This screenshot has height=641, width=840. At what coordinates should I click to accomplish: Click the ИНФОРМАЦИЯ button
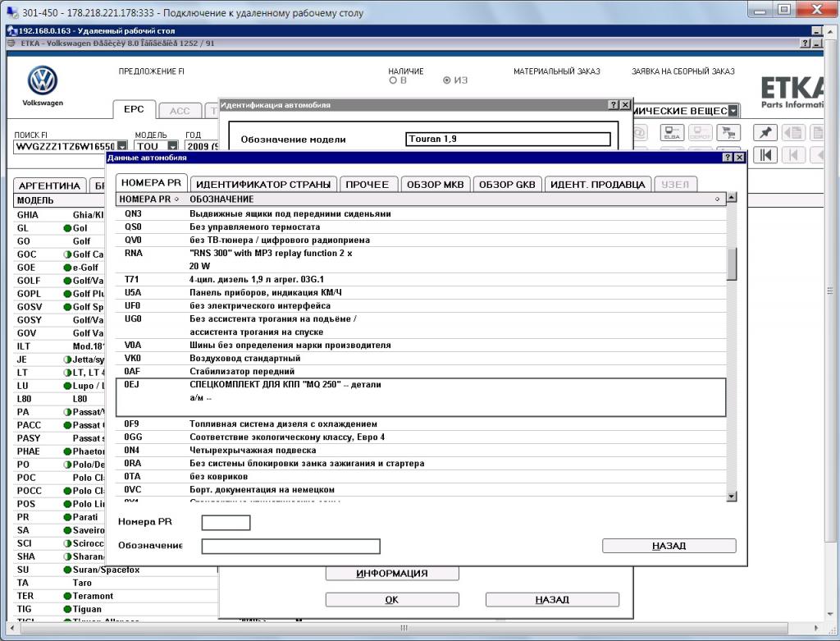coord(392,574)
